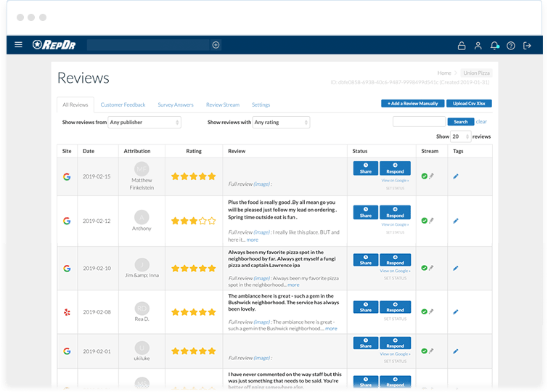This screenshot has height=392, width=548.
Task: Click Union Pizza breadcrumb
Action: click(476, 73)
